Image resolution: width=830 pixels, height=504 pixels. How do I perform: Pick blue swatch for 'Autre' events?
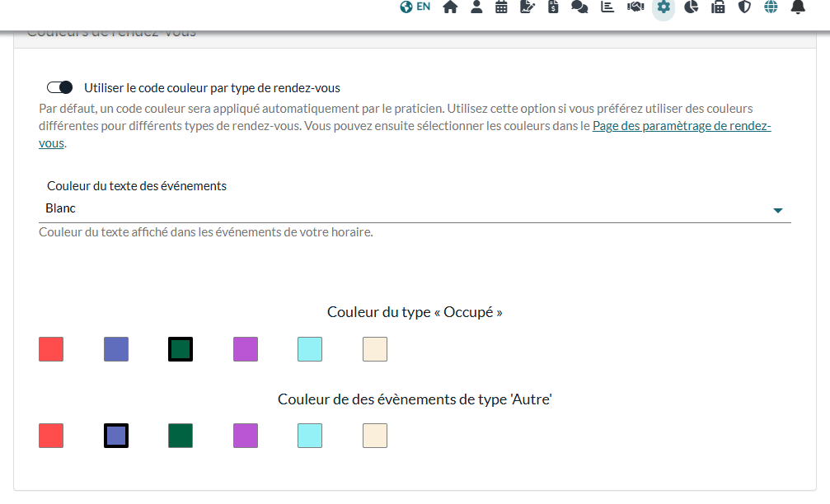pos(116,436)
